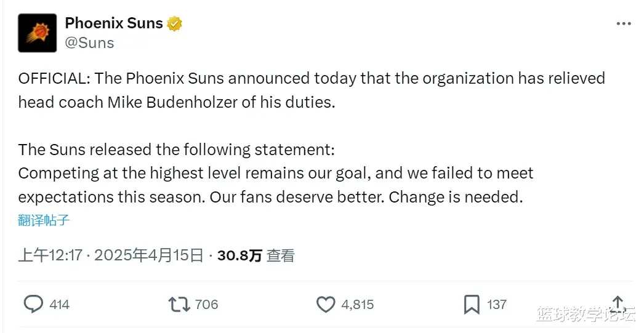The image size is (644, 333).
Task: Click the 翻译帖子 translate post link
Action: pyautogui.click(x=44, y=220)
